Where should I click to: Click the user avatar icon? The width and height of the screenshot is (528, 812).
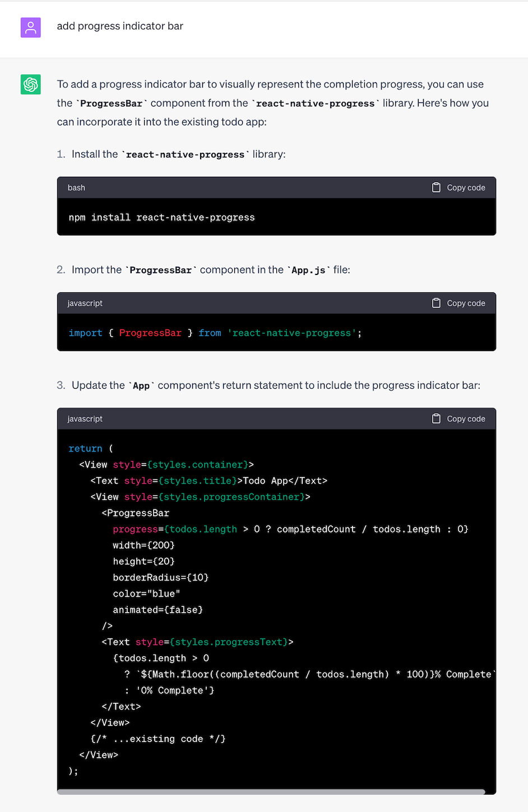click(31, 27)
